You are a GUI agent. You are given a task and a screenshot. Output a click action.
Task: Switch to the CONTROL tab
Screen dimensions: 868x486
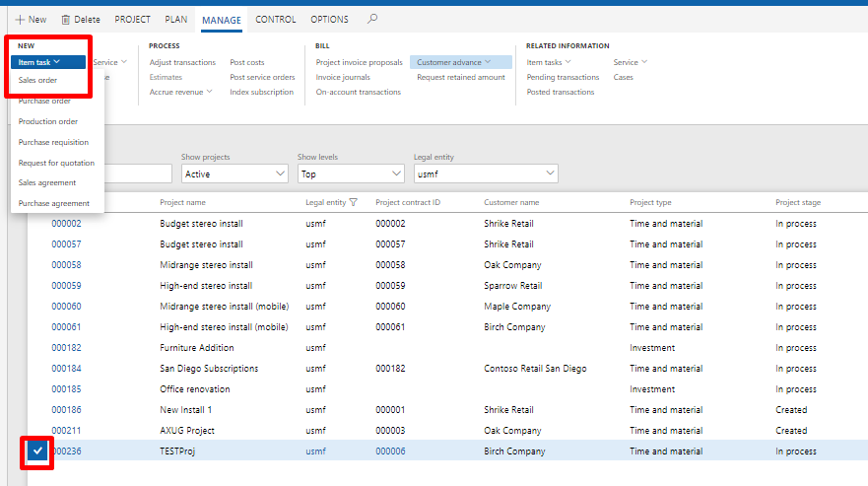pos(275,20)
